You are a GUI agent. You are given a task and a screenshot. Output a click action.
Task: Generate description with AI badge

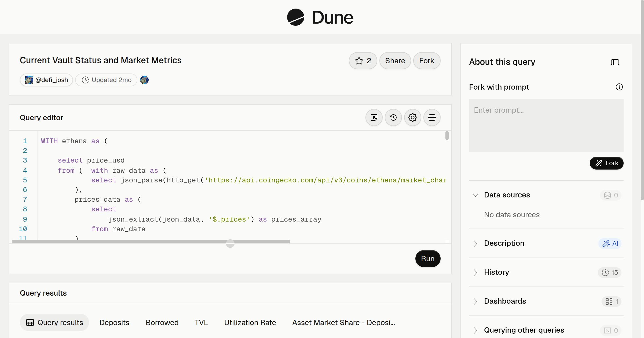610,243
